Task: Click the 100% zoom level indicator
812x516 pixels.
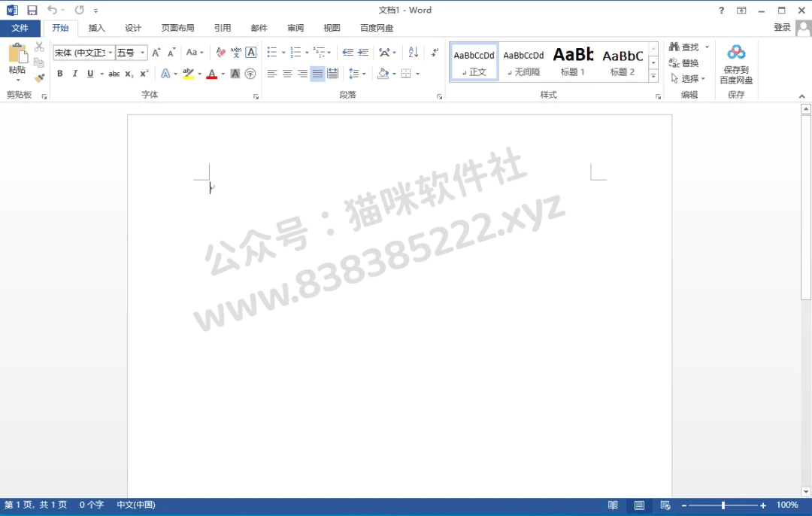Action: pos(787,505)
